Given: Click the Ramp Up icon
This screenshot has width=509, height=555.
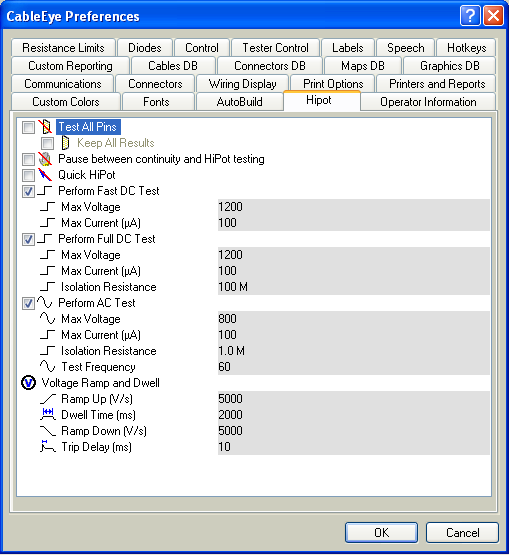Looking at the screenshot, I should click(x=48, y=399).
